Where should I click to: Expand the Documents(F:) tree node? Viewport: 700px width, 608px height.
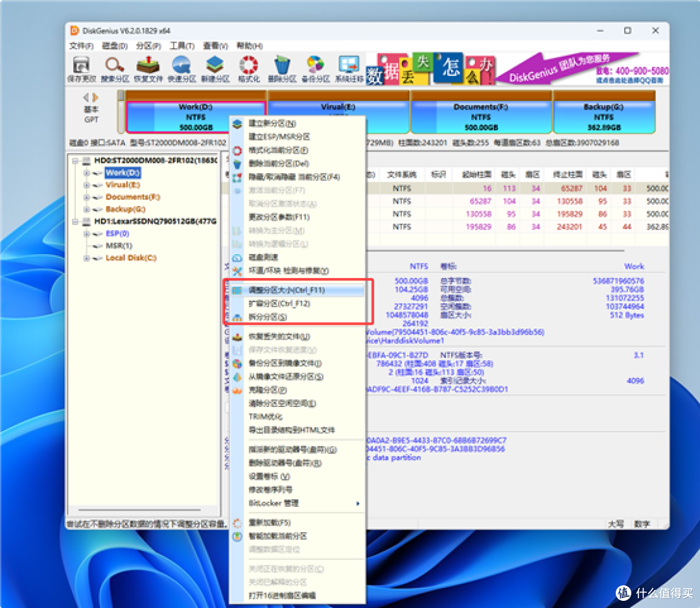(86, 197)
